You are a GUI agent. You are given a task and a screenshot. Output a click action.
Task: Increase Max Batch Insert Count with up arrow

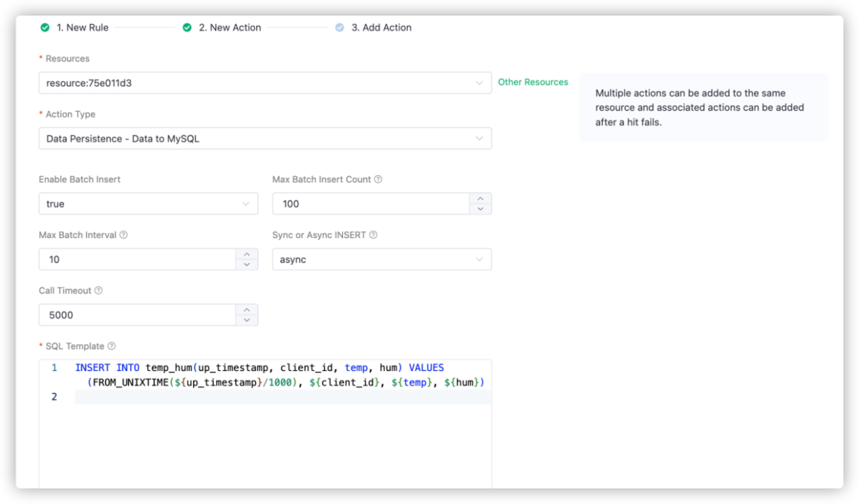480,198
